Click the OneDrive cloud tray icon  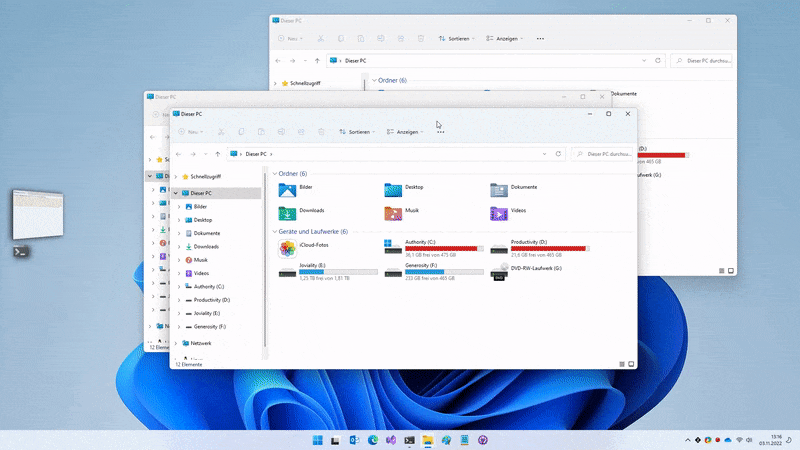(x=728, y=440)
